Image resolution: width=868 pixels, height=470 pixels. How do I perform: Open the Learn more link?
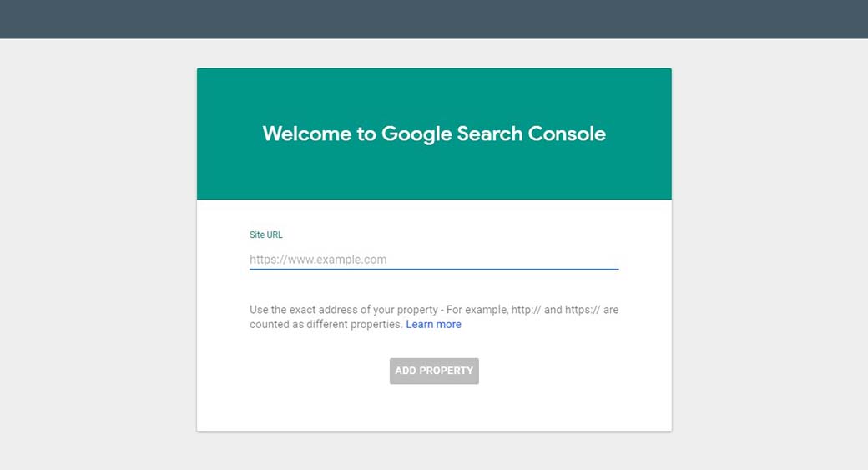click(433, 325)
